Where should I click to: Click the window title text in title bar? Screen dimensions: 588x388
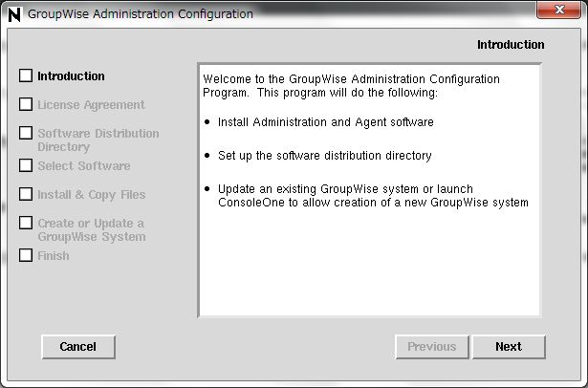coord(141,14)
